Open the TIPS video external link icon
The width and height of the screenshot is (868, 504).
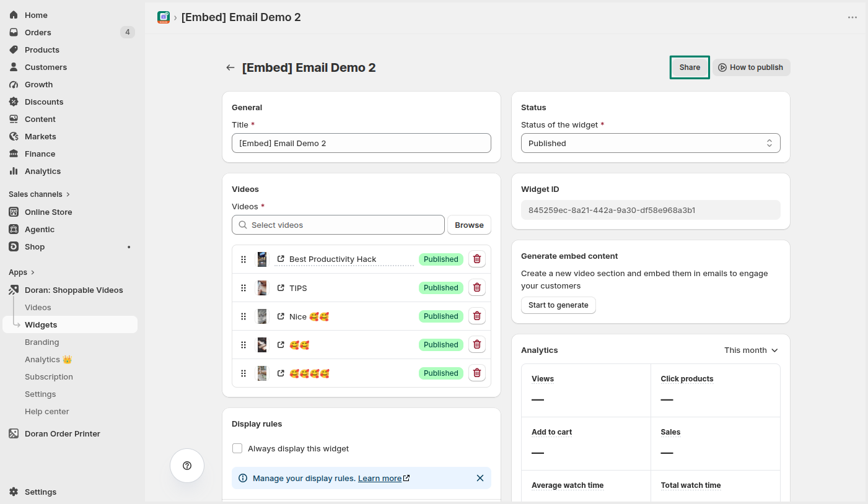(x=281, y=288)
